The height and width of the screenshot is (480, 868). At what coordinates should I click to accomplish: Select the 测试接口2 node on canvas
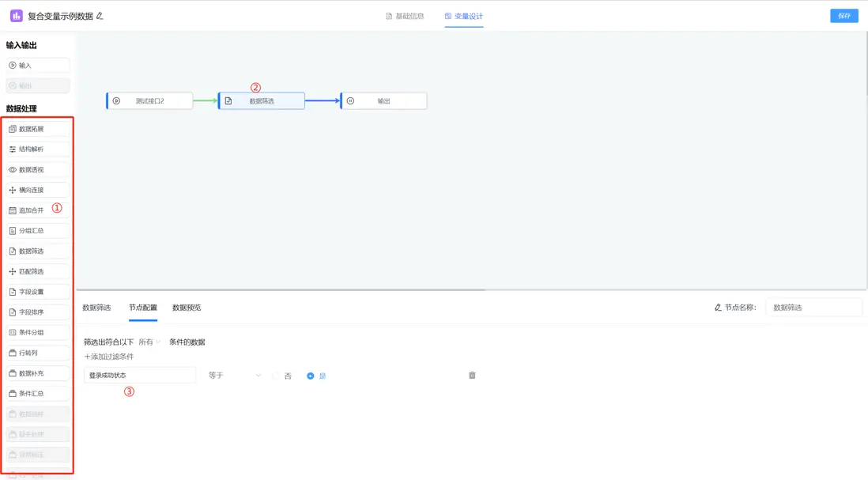click(149, 100)
